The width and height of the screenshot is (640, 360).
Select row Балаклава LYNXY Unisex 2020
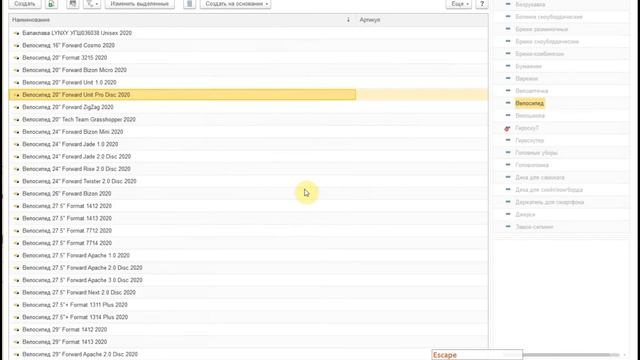pyautogui.click(x=248, y=33)
